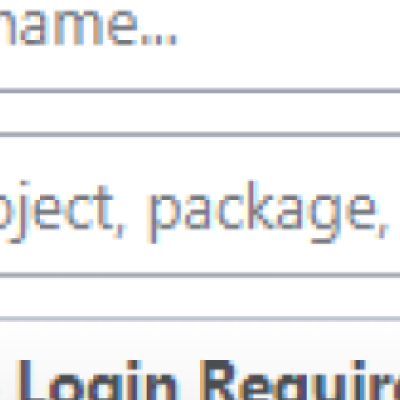Click the truncated "name..." text

(88, 27)
